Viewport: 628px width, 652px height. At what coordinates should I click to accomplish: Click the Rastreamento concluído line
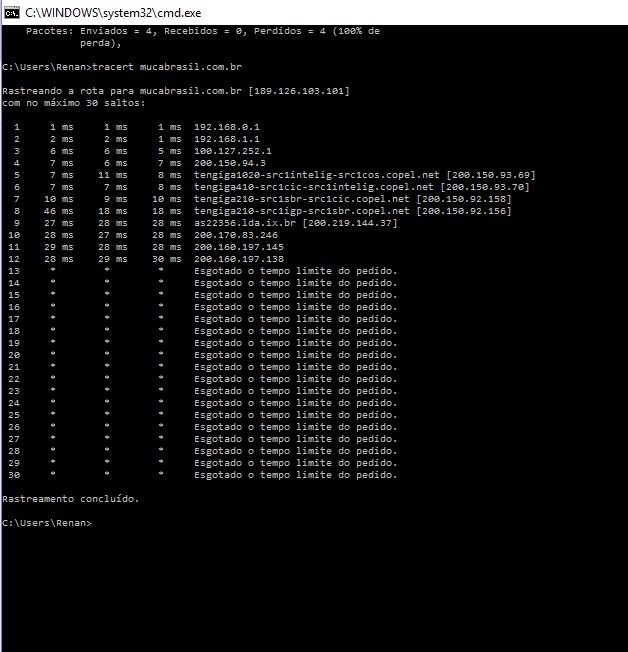click(71, 498)
